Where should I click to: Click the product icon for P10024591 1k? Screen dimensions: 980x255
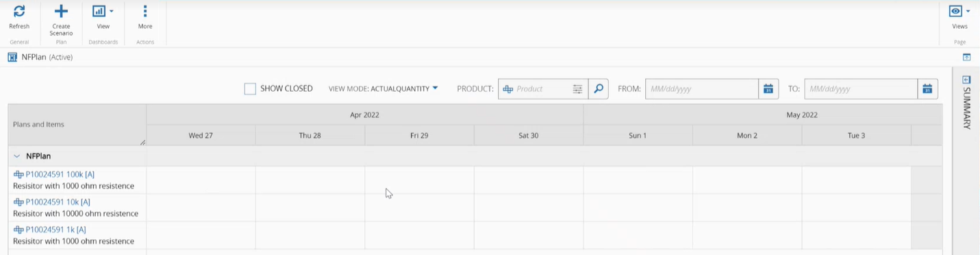18,230
